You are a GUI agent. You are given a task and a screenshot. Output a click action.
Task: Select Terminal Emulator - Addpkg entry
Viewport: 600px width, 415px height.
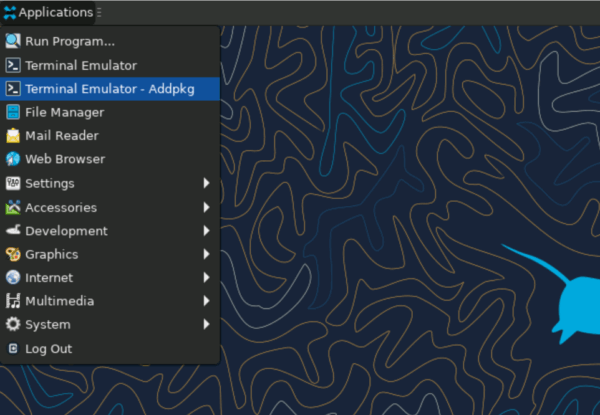coord(110,89)
